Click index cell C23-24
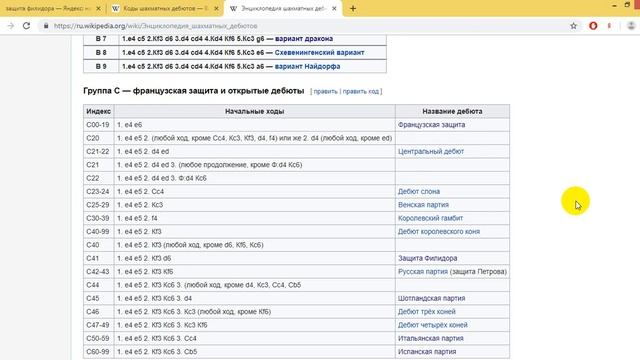 [x=98, y=191]
